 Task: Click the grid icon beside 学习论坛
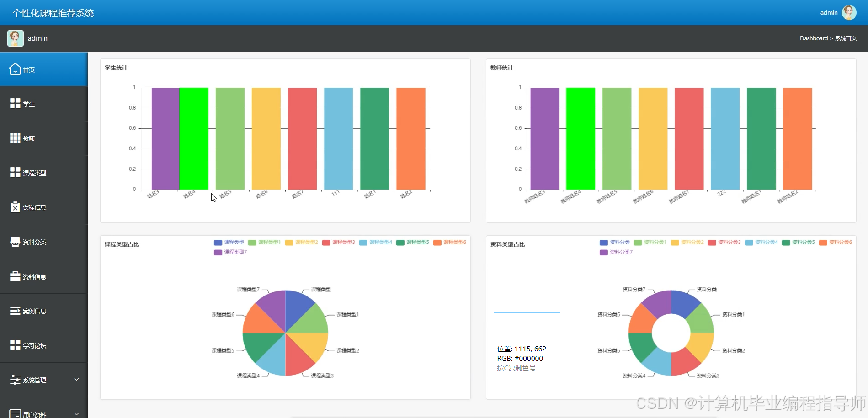click(15, 345)
